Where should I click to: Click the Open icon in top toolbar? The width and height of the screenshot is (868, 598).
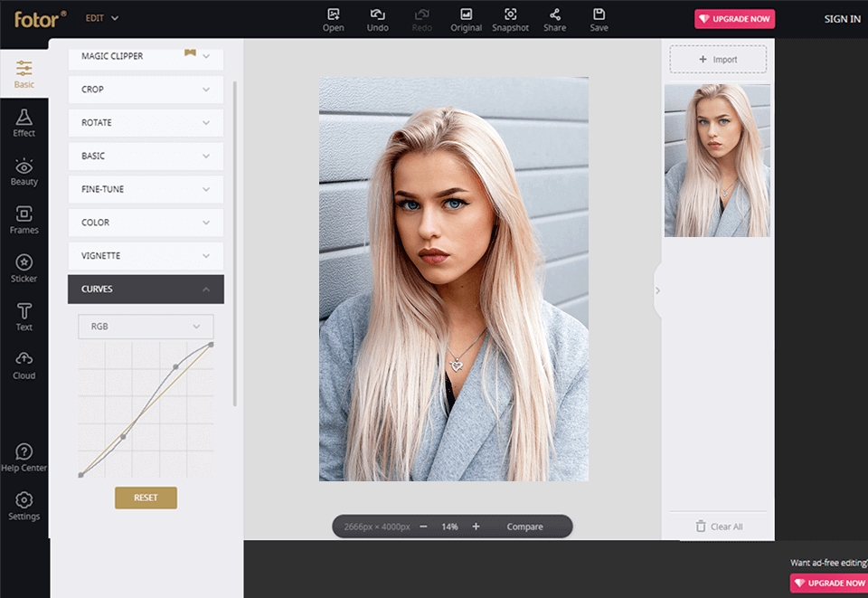point(333,19)
